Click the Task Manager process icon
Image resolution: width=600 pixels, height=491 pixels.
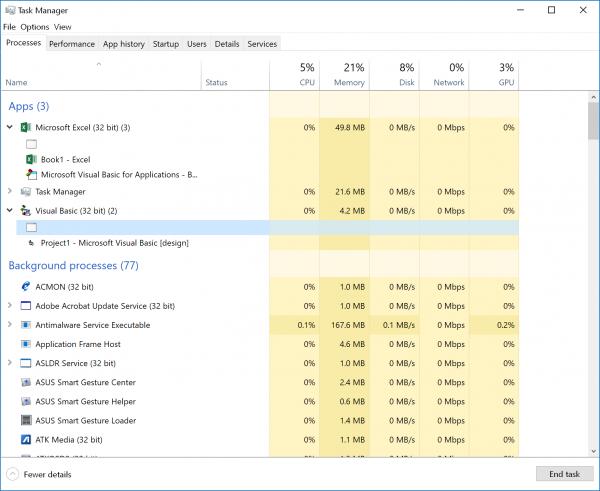click(x=26, y=191)
